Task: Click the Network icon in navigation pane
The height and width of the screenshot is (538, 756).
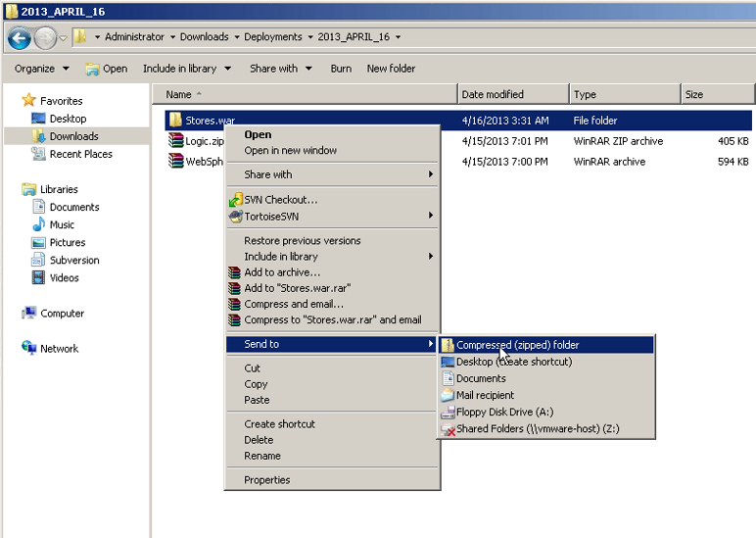Action: click(29, 349)
